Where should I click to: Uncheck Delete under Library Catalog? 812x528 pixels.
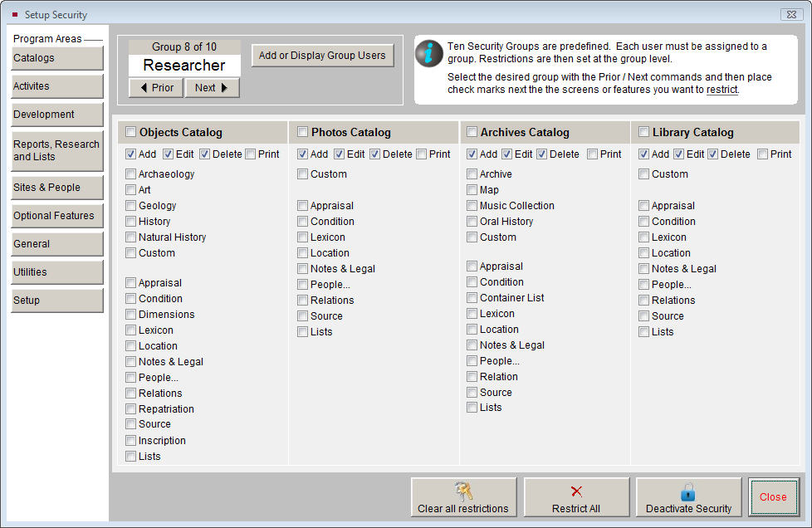coord(710,154)
